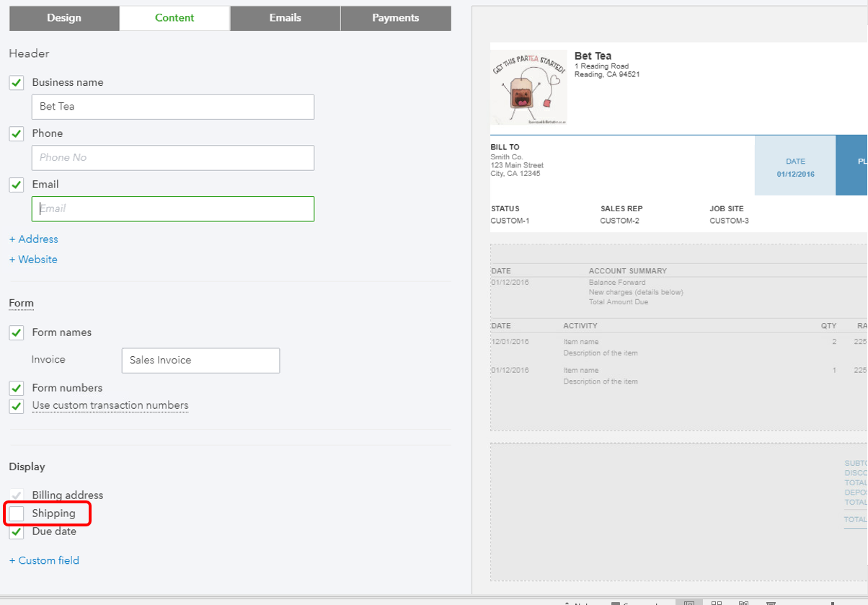The width and height of the screenshot is (868, 605).
Task: Toggle the Phone checkbox off
Action: point(16,133)
